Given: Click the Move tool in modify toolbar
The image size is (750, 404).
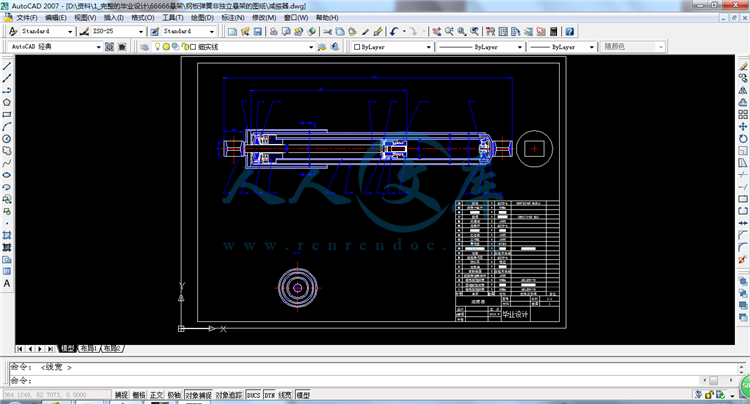Looking at the screenshot, I should tap(743, 127).
